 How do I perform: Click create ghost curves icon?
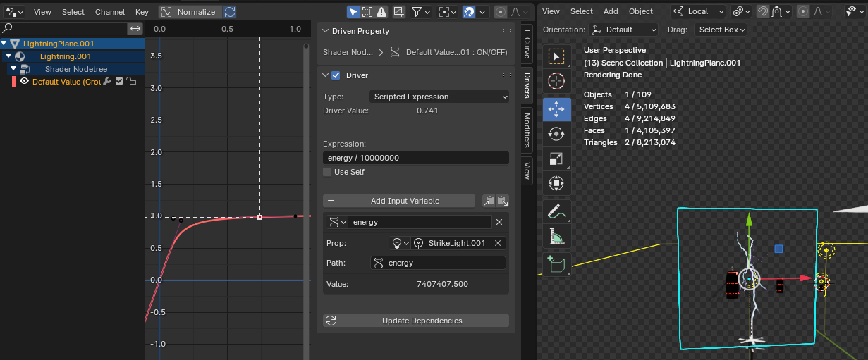399,12
